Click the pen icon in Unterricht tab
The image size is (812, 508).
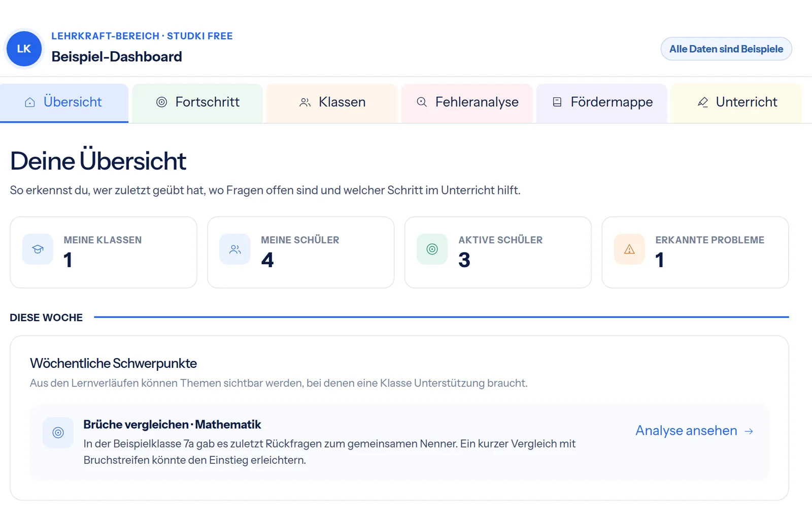pyautogui.click(x=703, y=102)
